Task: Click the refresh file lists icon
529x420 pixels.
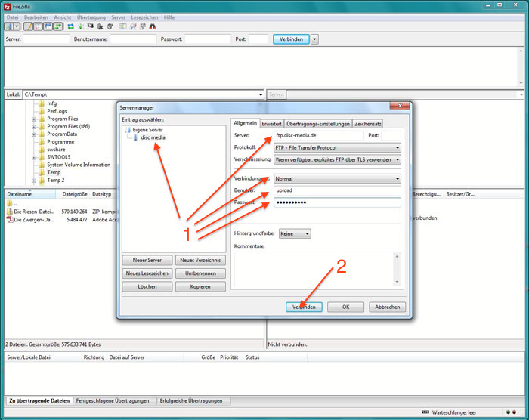Action: (71, 26)
